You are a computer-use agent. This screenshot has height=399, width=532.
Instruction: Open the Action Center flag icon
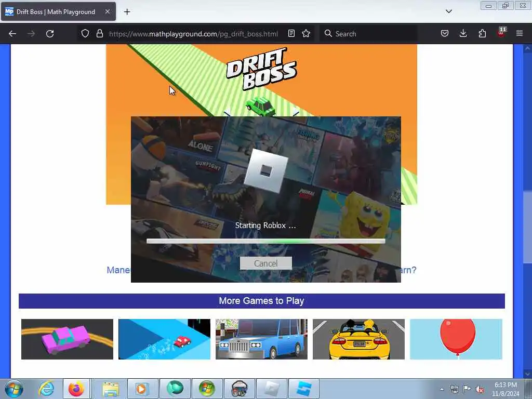click(467, 390)
